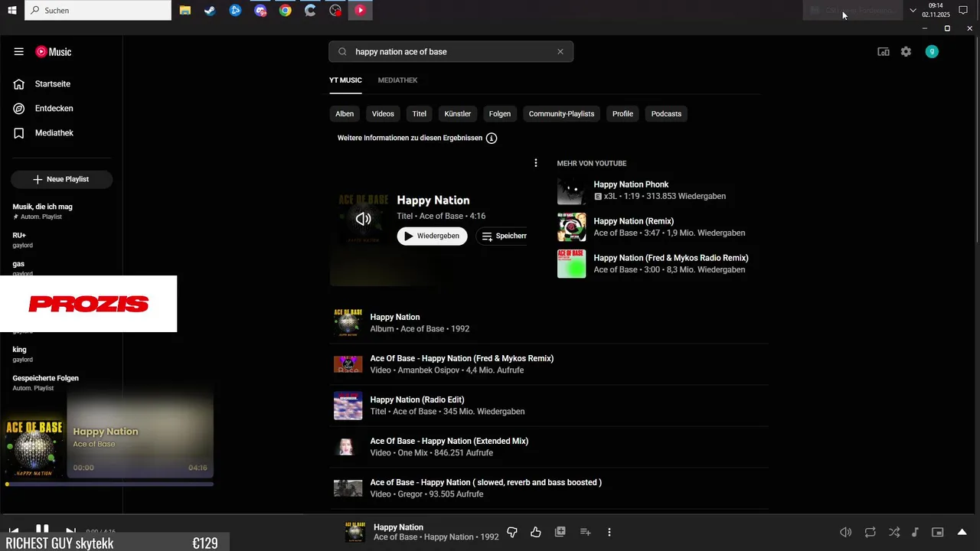Open File Explorer from the taskbar
The image size is (980, 551).
pyautogui.click(x=185, y=11)
